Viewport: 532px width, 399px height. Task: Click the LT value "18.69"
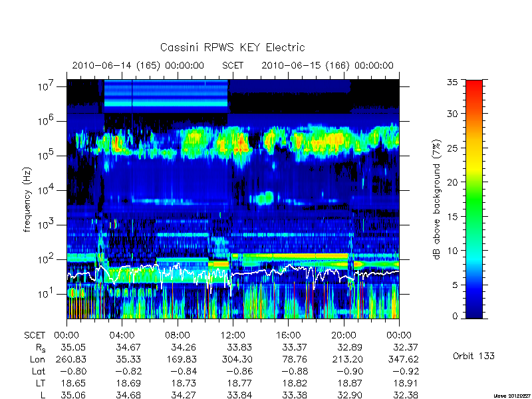(128, 383)
